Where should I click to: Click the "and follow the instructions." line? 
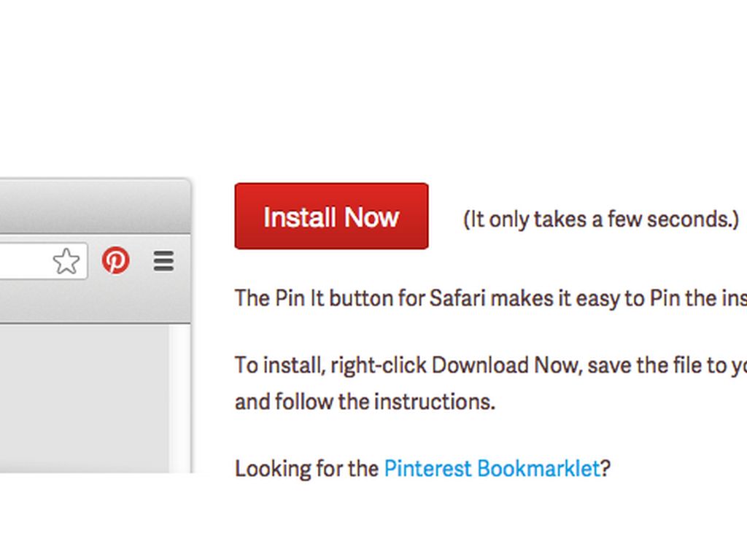click(365, 402)
